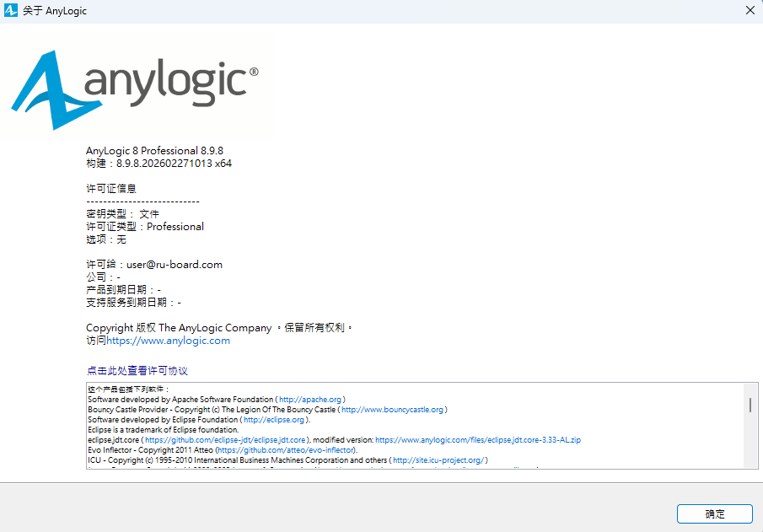
Task: Open the github eclipse.jdt.core link
Action: point(225,440)
